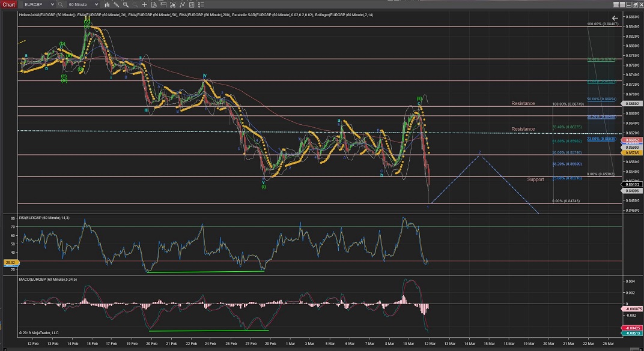
Task: Click the 12 Mar date on time axis
Action: coord(430,344)
